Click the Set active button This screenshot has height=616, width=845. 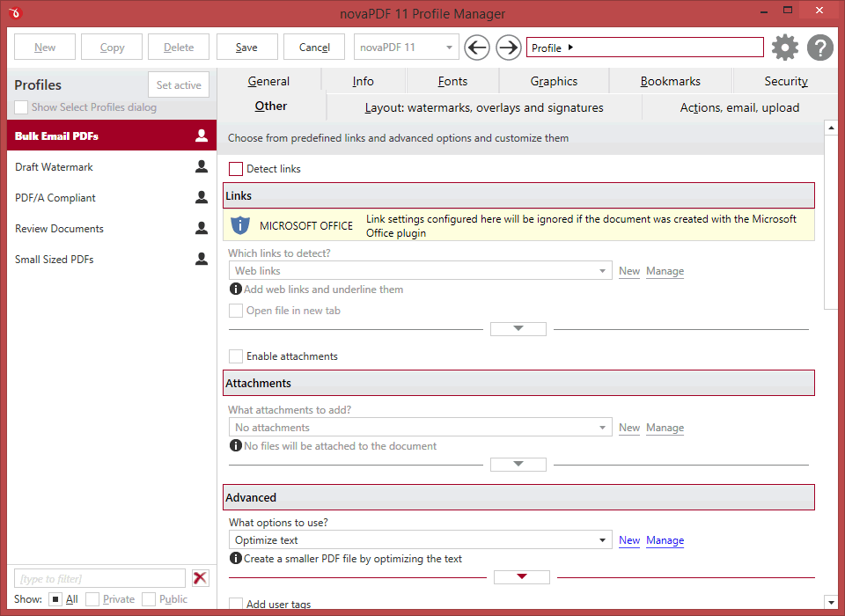(179, 84)
